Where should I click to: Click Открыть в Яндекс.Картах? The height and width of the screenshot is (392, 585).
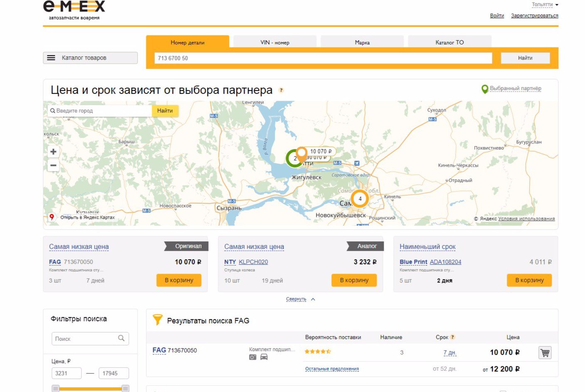coord(87,217)
